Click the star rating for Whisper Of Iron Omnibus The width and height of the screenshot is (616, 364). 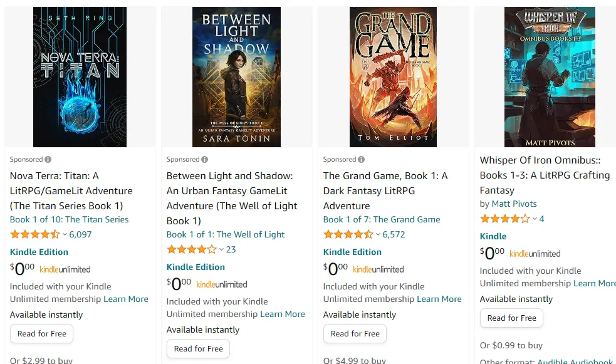tap(505, 219)
